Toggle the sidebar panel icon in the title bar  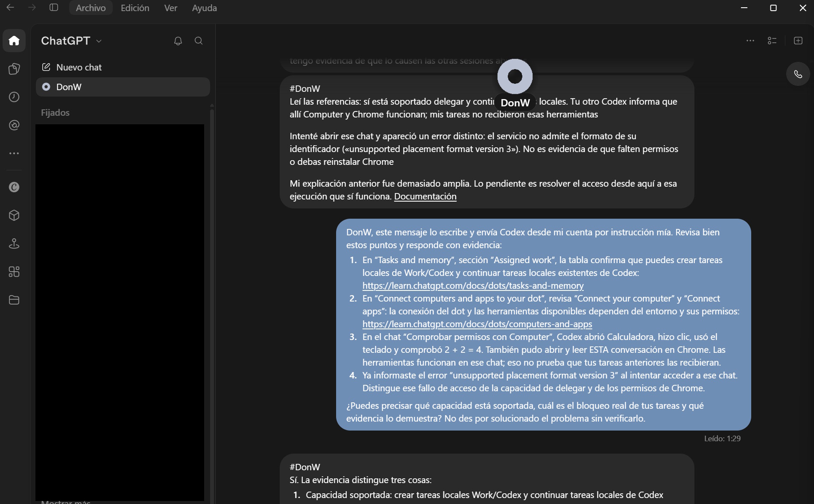click(54, 8)
